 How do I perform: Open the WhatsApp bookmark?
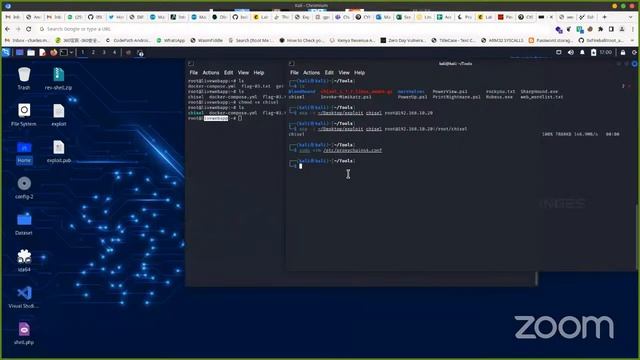(x=171, y=40)
